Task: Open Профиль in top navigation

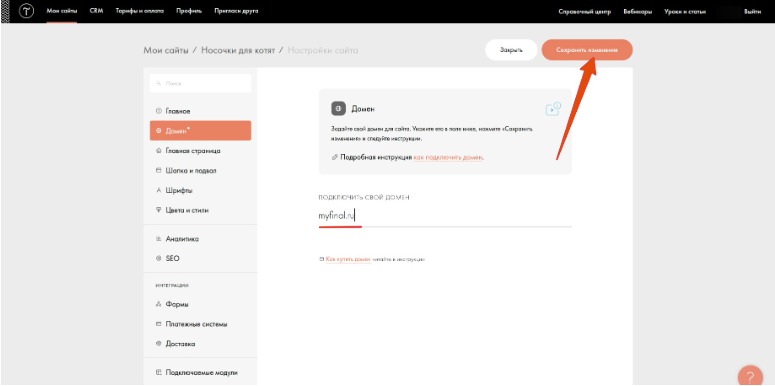Action: pos(189,11)
